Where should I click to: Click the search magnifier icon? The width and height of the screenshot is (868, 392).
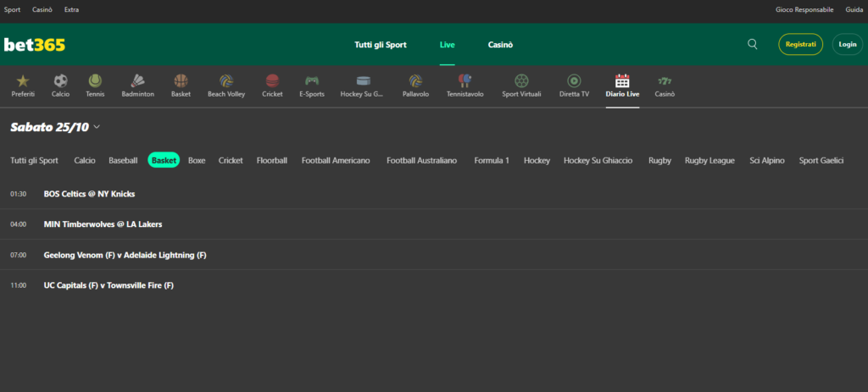[x=753, y=44]
